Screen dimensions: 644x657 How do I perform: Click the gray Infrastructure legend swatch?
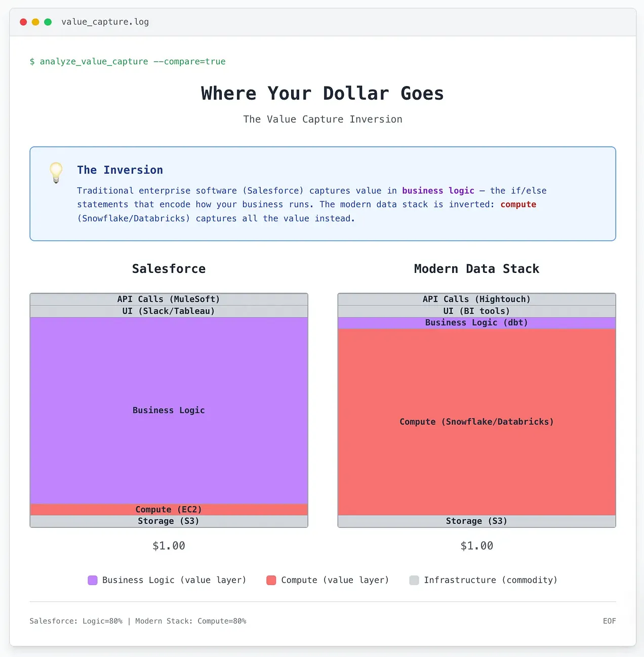click(x=414, y=580)
